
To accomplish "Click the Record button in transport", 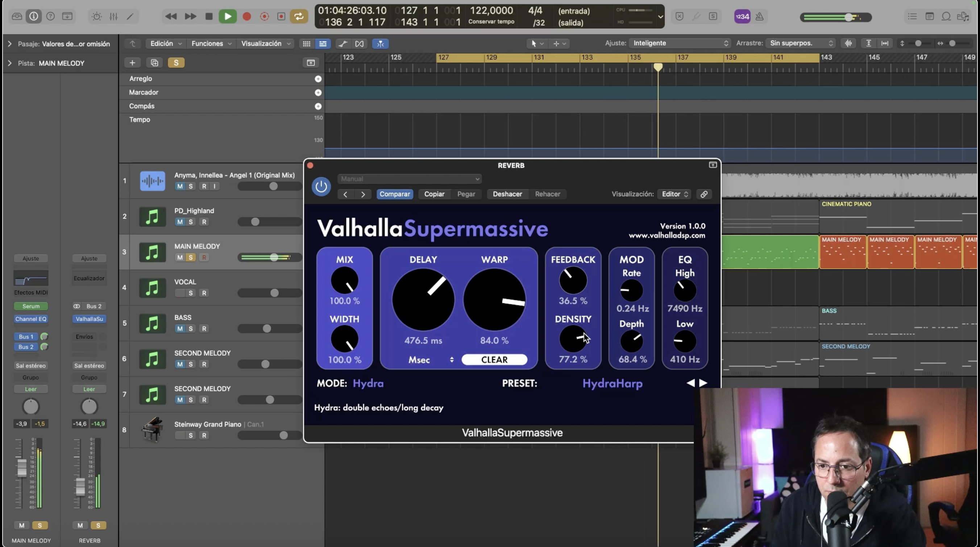I will [x=246, y=16].
